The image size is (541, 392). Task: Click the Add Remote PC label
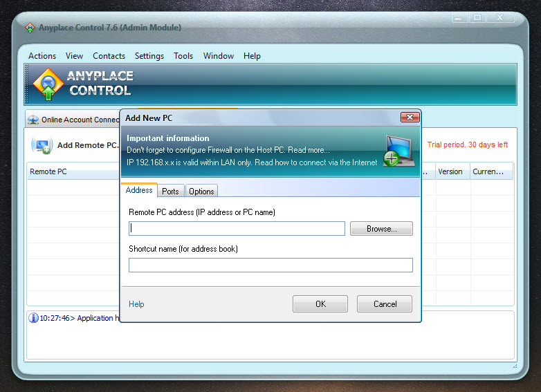point(88,145)
